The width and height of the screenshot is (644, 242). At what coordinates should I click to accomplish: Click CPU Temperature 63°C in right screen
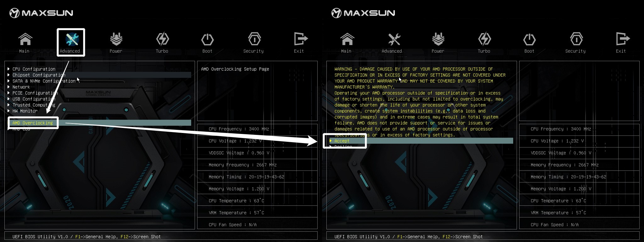coord(558,201)
